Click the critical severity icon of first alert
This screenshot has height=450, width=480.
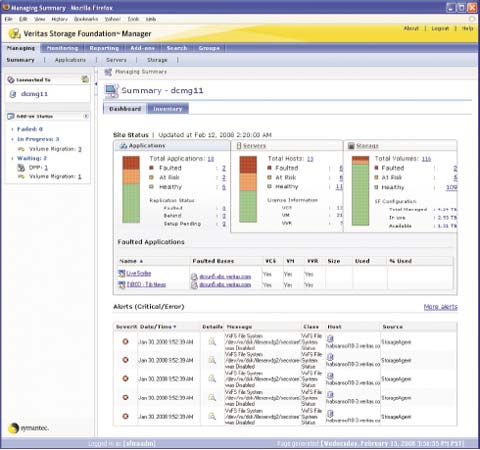(126, 342)
